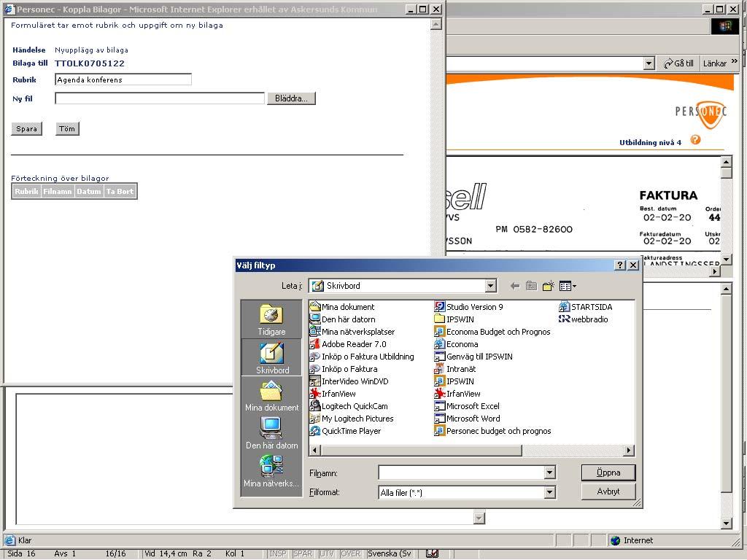Select Skrivbord in the places bar
The height and width of the screenshot is (560, 747).
(x=271, y=358)
